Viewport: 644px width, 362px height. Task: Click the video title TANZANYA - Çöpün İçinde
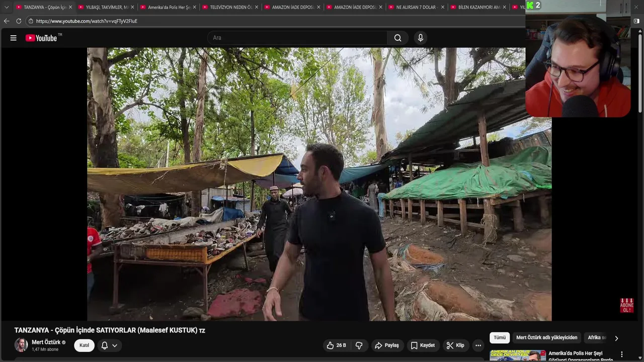tap(110, 330)
